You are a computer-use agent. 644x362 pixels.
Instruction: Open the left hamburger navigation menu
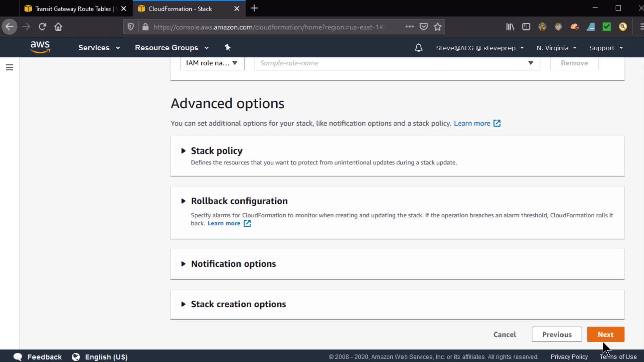(x=9, y=67)
